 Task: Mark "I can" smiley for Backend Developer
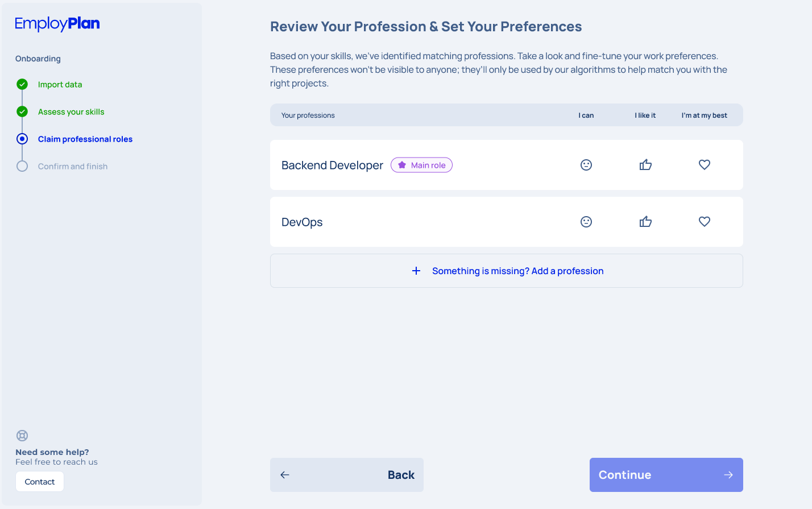(586, 165)
